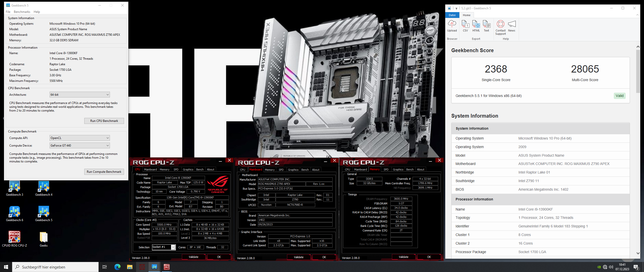Switch to the Datei ribbon tab
This screenshot has width=644, height=272.
point(452,15)
